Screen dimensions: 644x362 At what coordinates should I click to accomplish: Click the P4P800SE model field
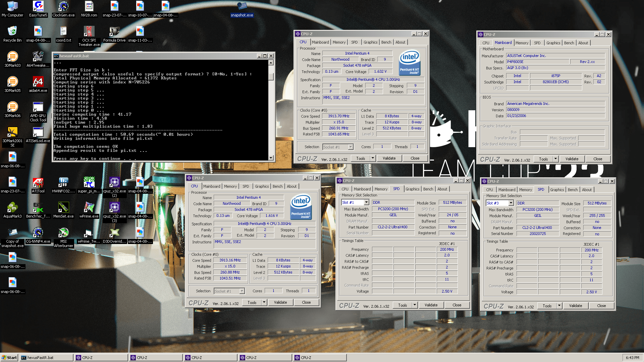(538, 62)
